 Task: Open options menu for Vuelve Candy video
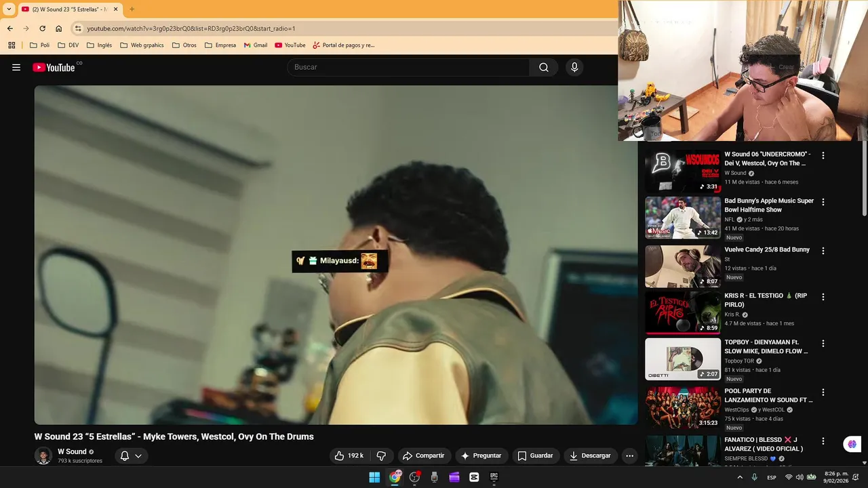[823, 250]
